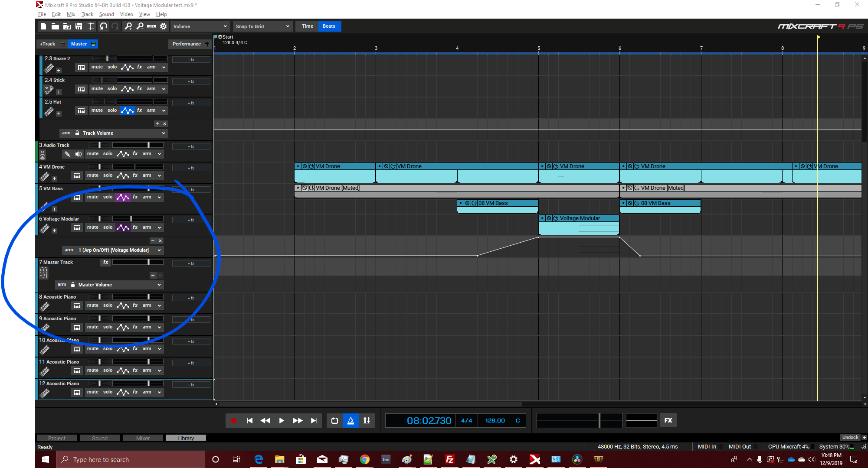Mute the 2.3 Snare 2 track

(97, 67)
